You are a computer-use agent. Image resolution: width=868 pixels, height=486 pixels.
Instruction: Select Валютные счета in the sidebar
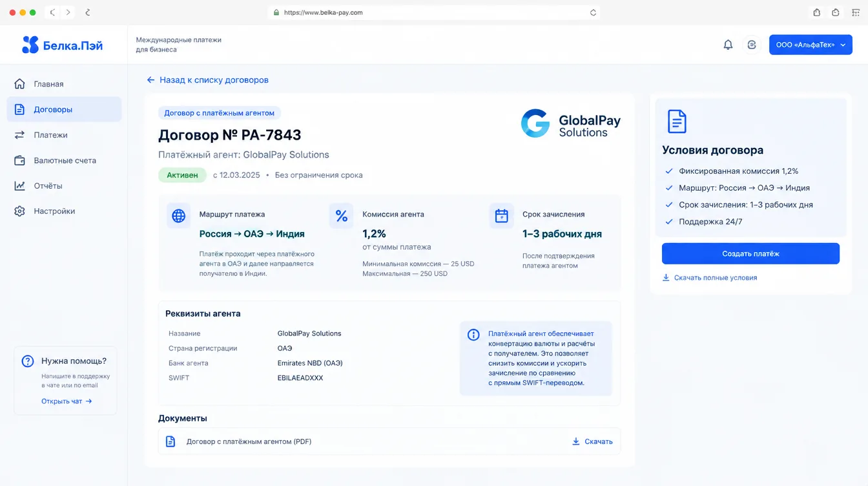coord(64,160)
